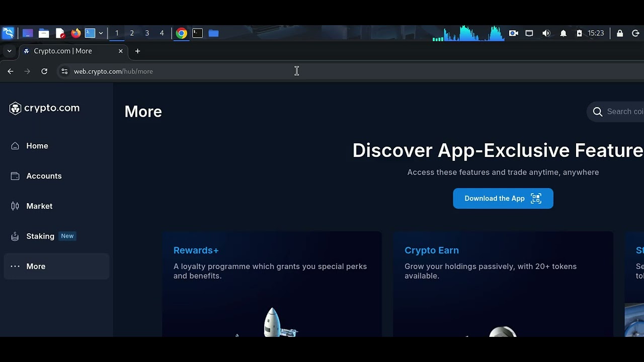The image size is (644, 362).
Task: View site information icon in address bar
Action: pos(64,71)
